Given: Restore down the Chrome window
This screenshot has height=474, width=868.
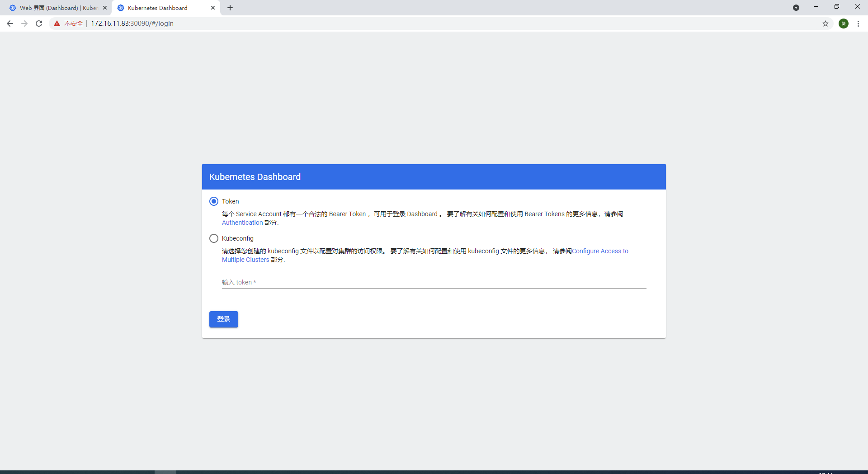Looking at the screenshot, I should pyautogui.click(x=837, y=7).
